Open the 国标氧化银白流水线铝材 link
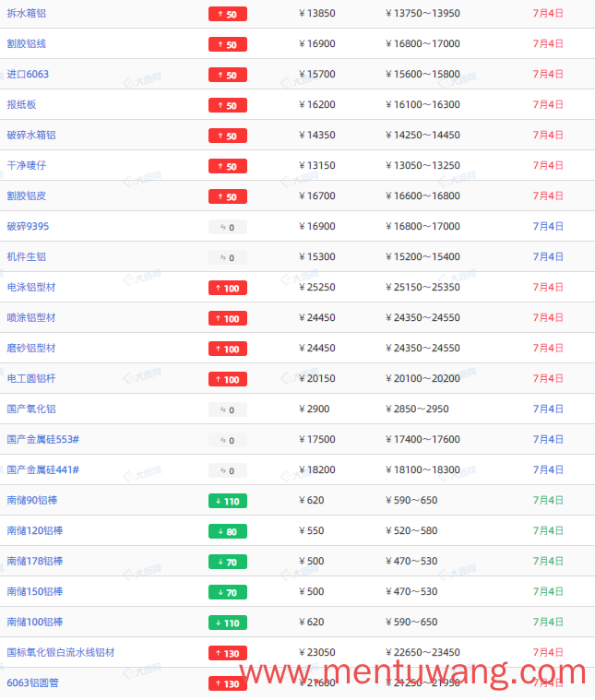Screen dimensions: 595x700 pyautogui.click(x=61, y=652)
